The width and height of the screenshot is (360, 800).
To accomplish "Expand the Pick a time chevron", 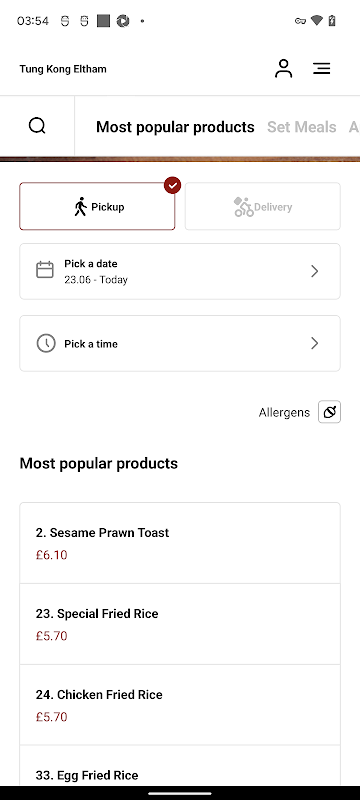I will click(x=315, y=343).
